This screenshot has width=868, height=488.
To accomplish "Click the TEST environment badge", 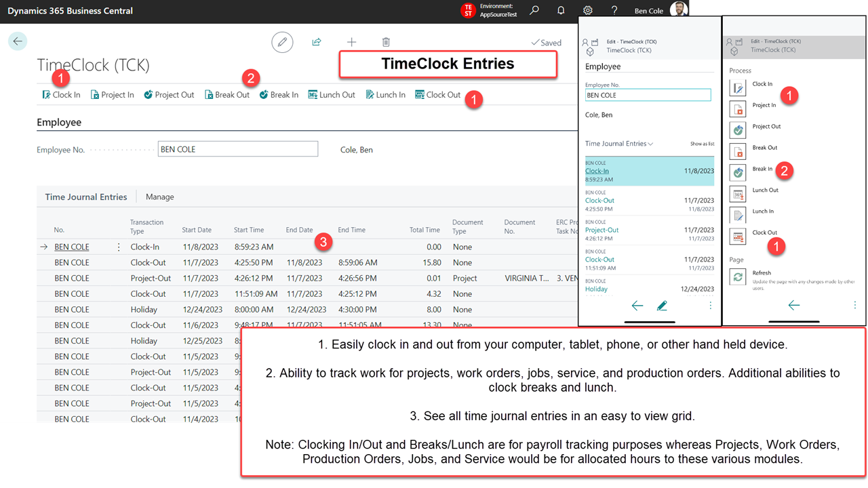I will pyautogui.click(x=468, y=10).
